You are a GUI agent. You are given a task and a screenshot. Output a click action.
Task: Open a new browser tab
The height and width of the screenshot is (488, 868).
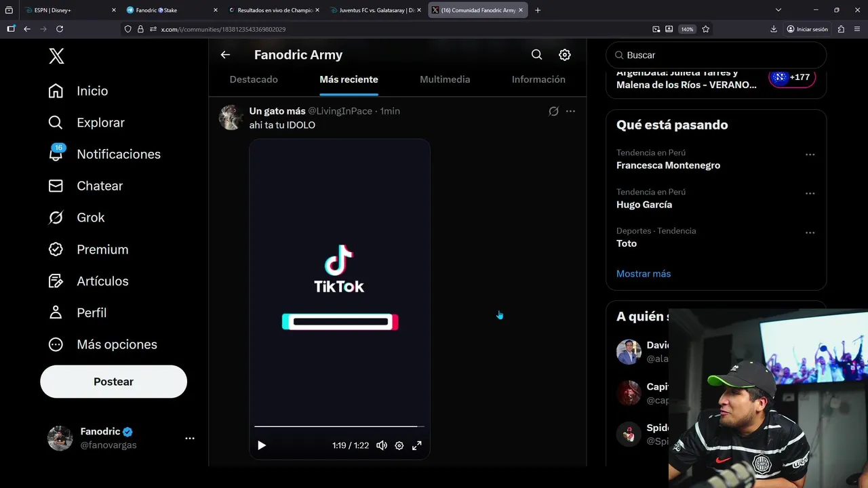[538, 10]
